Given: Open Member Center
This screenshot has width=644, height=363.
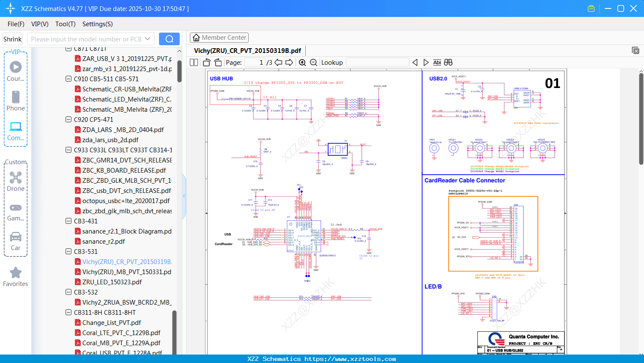Looking at the screenshot, I should coord(219,38).
